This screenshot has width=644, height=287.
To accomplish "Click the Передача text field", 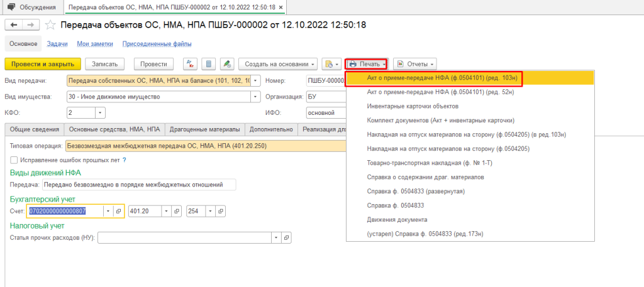I will pyautogui.click(x=138, y=185).
